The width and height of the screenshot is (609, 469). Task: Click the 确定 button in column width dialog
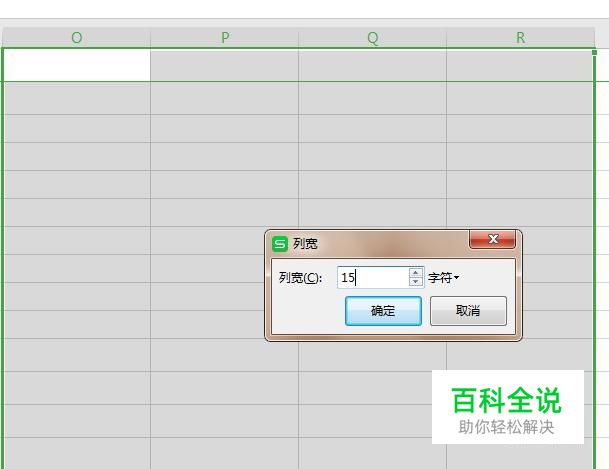point(383,311)
